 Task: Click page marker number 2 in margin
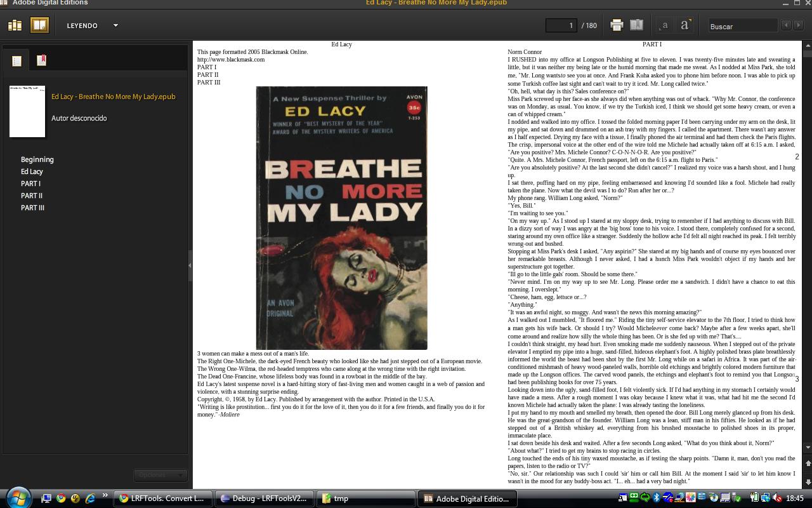coord(797,156)
